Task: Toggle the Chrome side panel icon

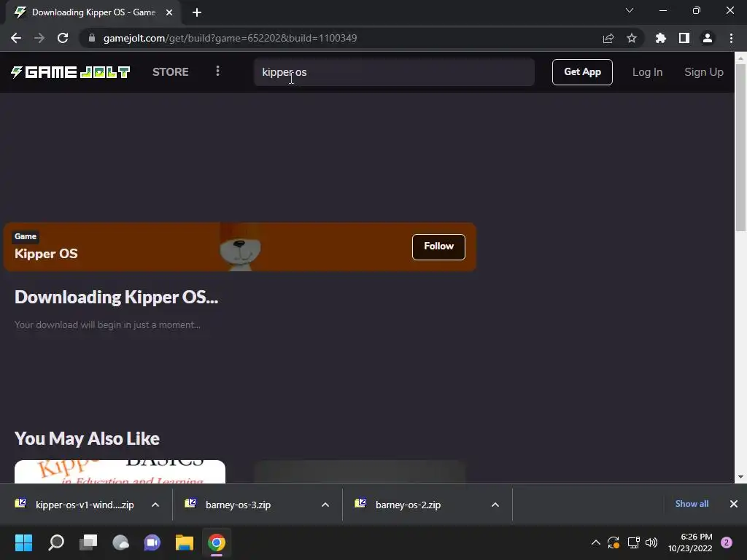Action: pyautogui.click(x=684, y=38)
